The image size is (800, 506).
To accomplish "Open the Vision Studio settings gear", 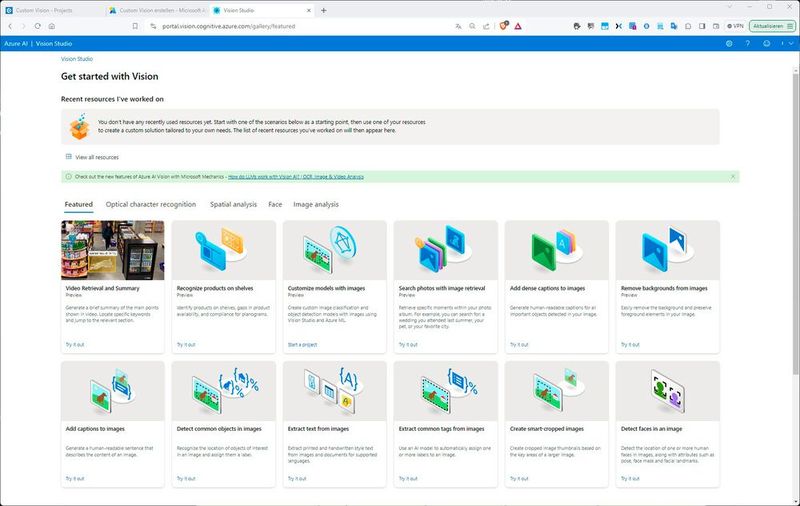I will [x=729, y=44].
